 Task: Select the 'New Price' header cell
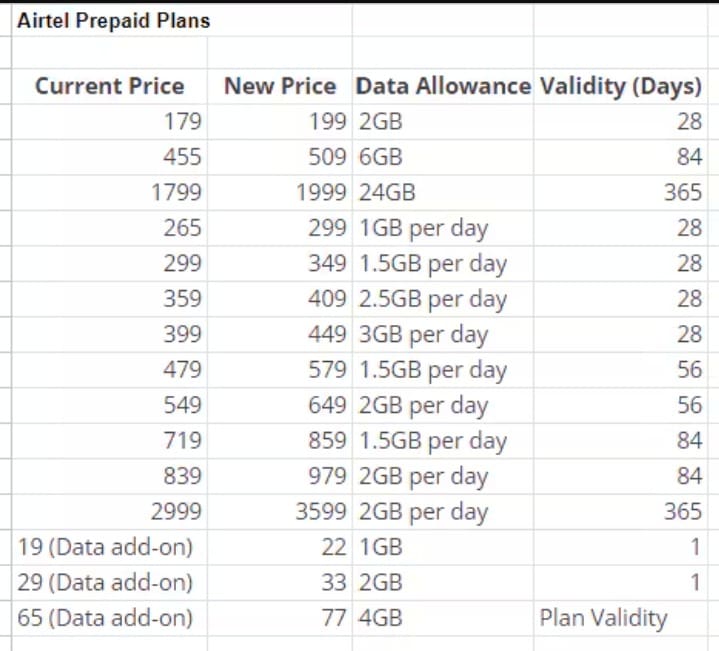click(280, 86)
